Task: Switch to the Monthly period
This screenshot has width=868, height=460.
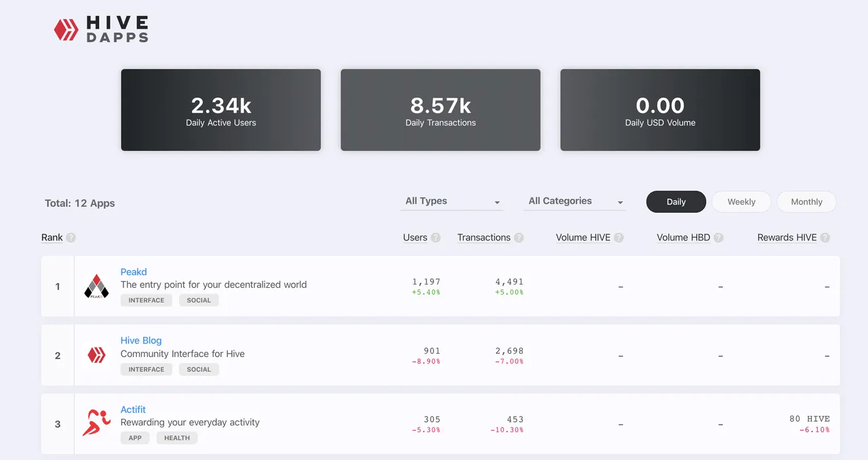Action: pyautogui.click(x=806, y=202)
